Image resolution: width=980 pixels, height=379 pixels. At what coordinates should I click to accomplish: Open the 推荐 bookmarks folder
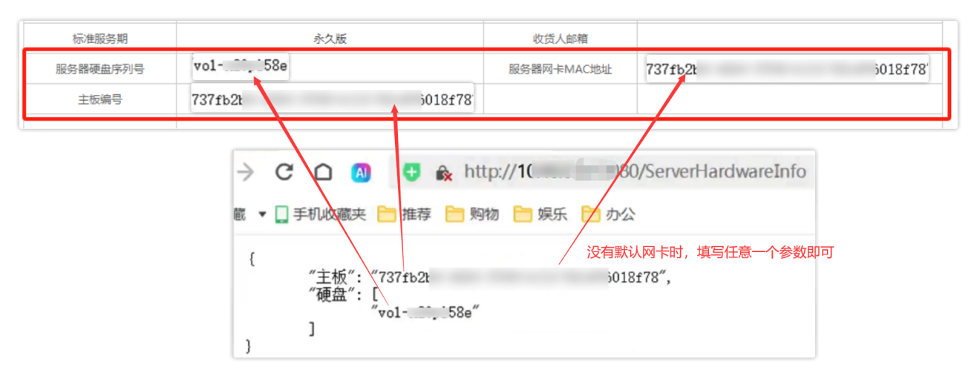[x=405, y=214]
